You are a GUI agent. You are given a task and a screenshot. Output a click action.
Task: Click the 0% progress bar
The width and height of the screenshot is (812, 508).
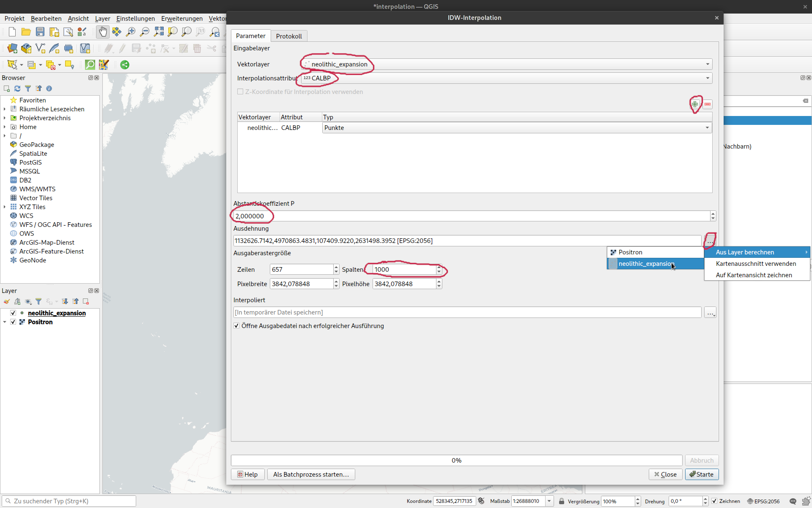pos(456,460)
